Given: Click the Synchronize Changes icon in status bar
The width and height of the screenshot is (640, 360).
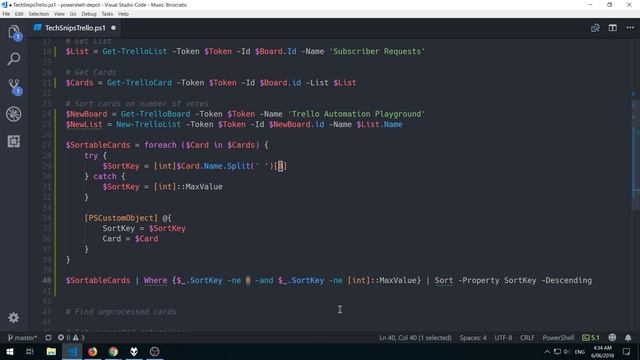Looking at the screenshot, I should pyautogui.click(x=48, y=338).
